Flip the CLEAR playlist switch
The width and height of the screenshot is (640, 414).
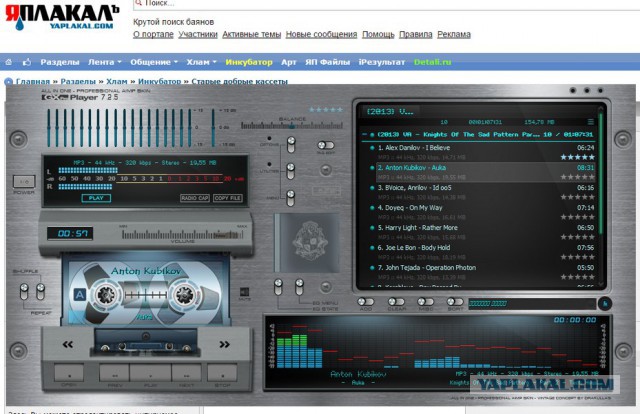point(396,302)
